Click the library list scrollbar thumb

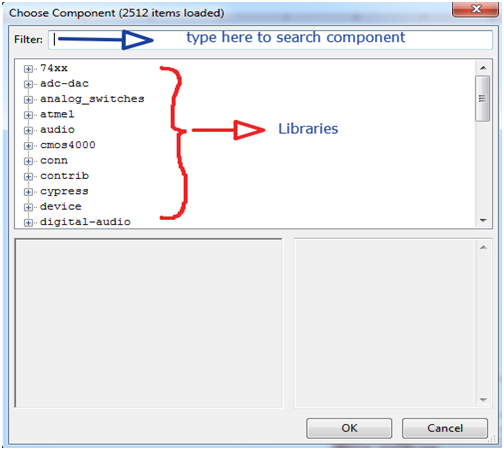(482, 99)
